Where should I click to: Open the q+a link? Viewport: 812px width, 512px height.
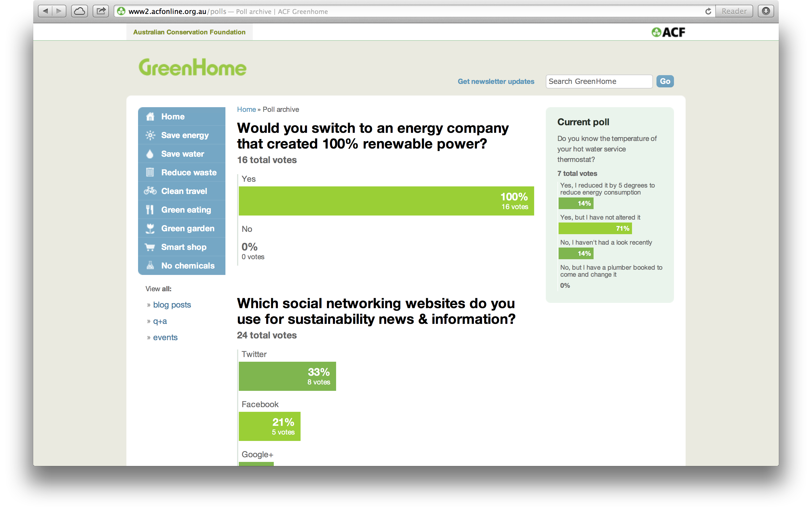(160, 321)
